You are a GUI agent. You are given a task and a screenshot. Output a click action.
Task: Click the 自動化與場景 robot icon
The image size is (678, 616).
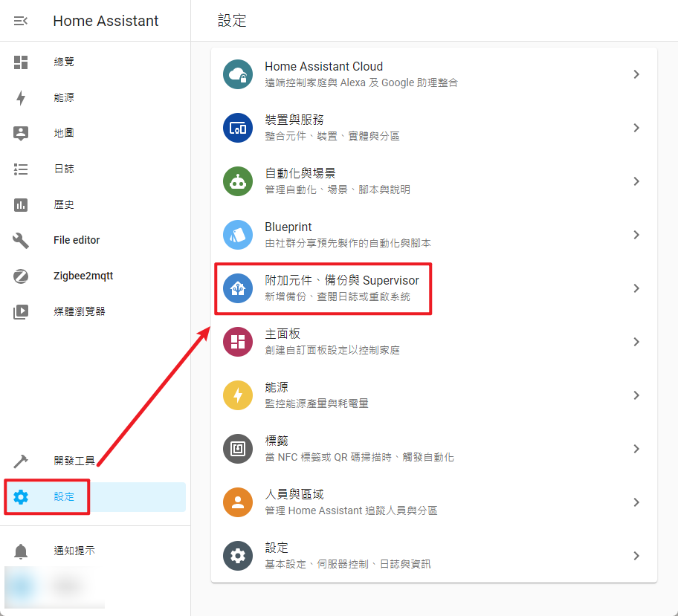(238, 181)
